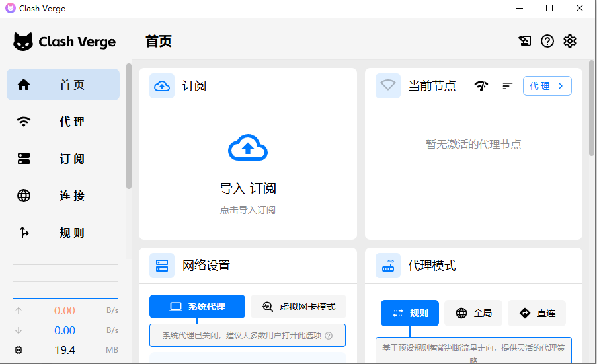
Task: Click the info icon in system proxy notice
Action: click(329, 336)
